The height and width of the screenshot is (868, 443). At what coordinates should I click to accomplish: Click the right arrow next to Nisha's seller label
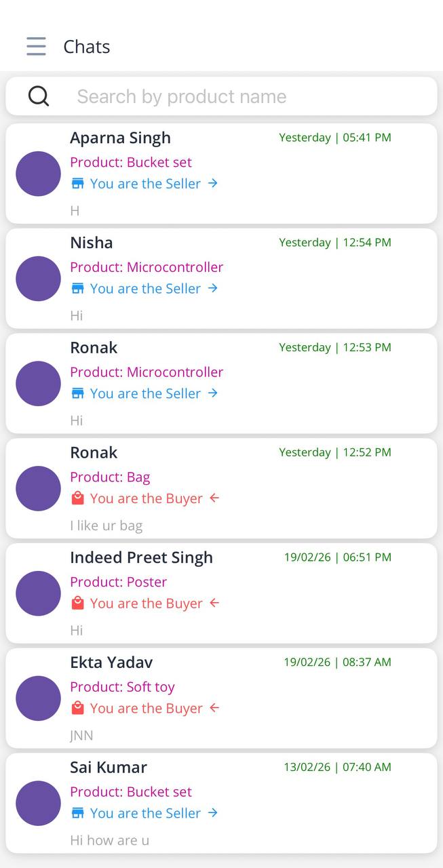[x=213, y=288]
